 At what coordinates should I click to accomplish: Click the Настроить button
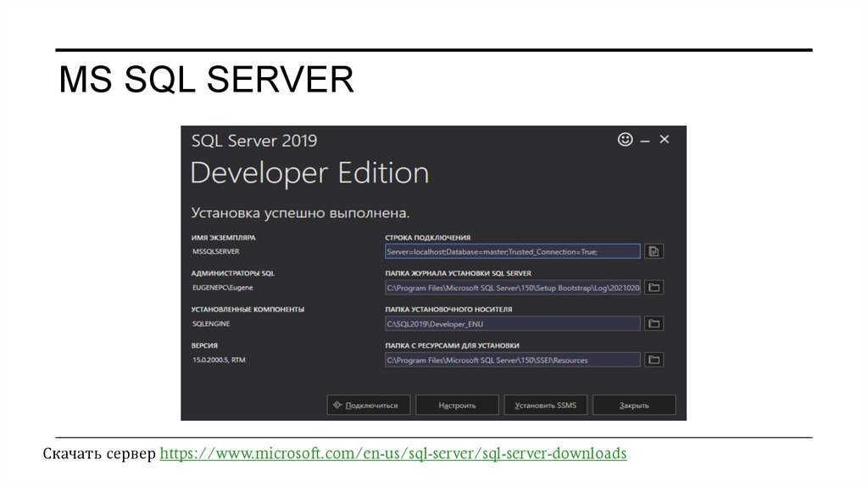[x=457, y=406]
